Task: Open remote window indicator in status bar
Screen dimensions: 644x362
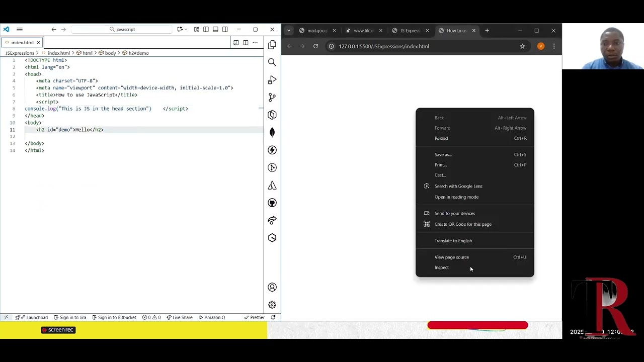Action: [x=6, y=317]
